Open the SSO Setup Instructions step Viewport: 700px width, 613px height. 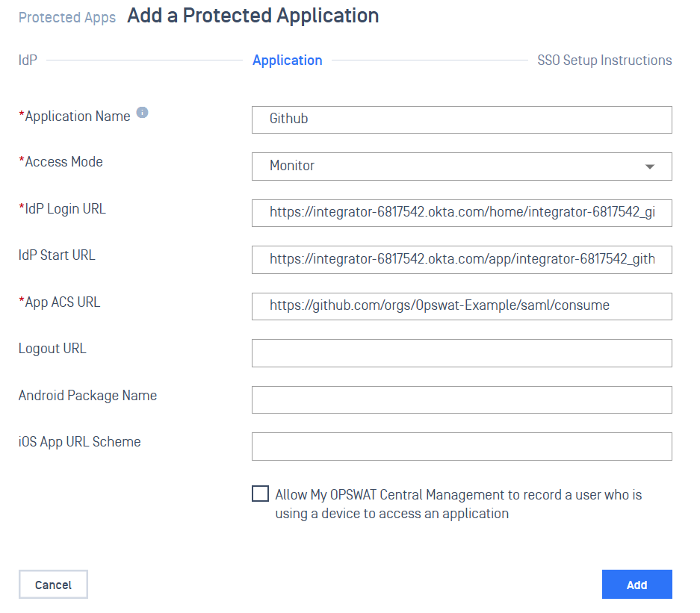point(604,60)
